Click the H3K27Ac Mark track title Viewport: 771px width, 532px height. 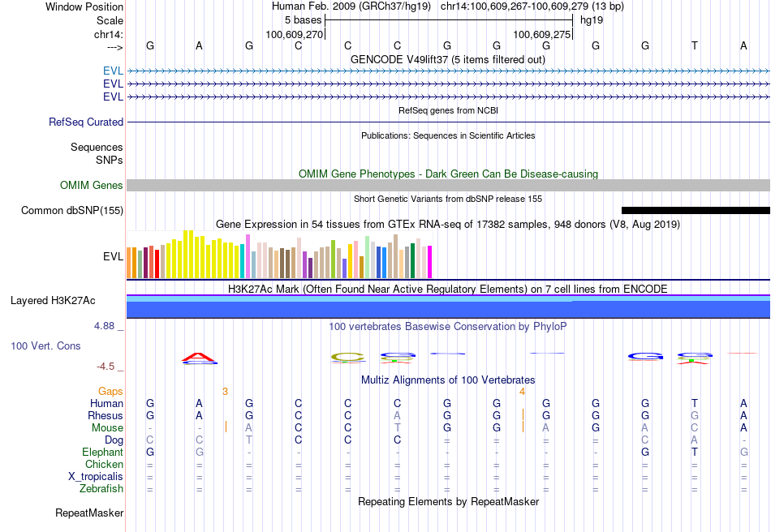click(x=448, y=289)
